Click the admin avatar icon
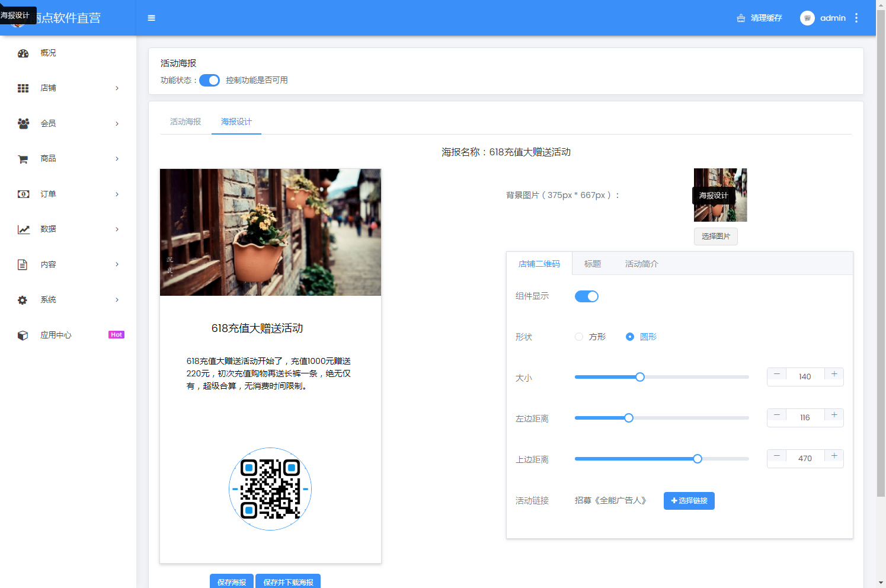Screen dimensions: 886x588 807,18
